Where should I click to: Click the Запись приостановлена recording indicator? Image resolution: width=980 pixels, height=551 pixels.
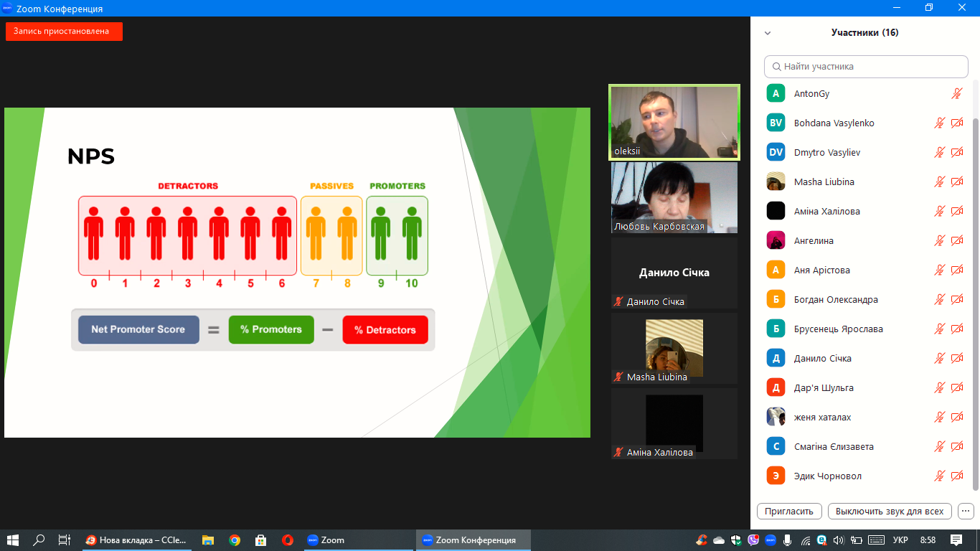click(64, 32)
